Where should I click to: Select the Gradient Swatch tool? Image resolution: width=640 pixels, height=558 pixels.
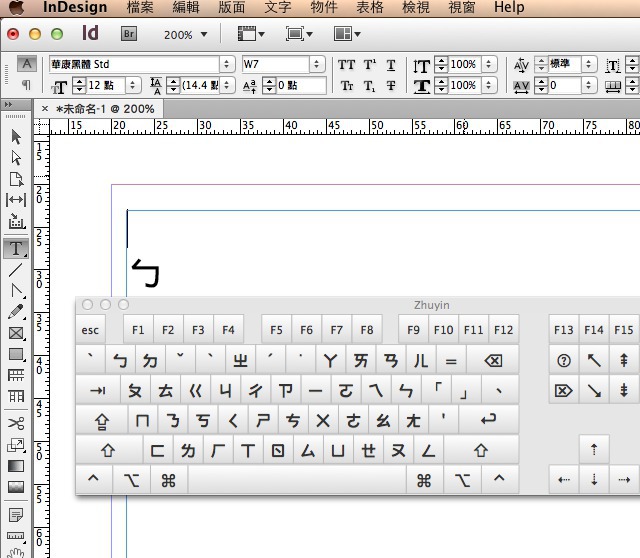(16, 466)
